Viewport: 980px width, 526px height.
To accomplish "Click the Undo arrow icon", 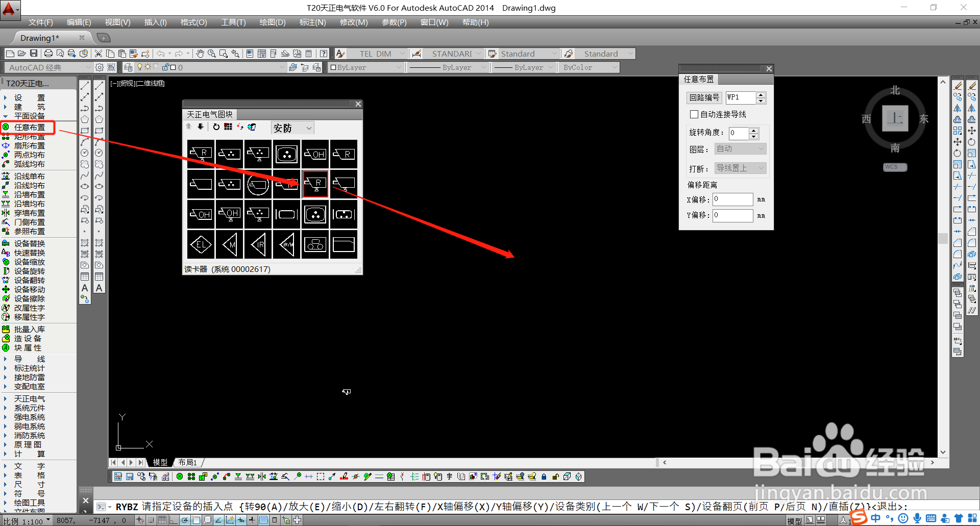I will [x=161, y=54].
